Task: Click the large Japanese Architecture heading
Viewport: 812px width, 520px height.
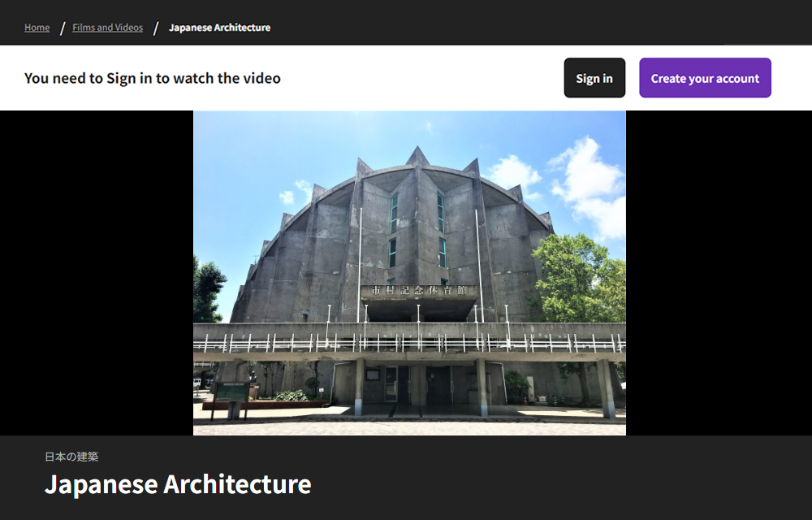Action: (x=178, y=484)
